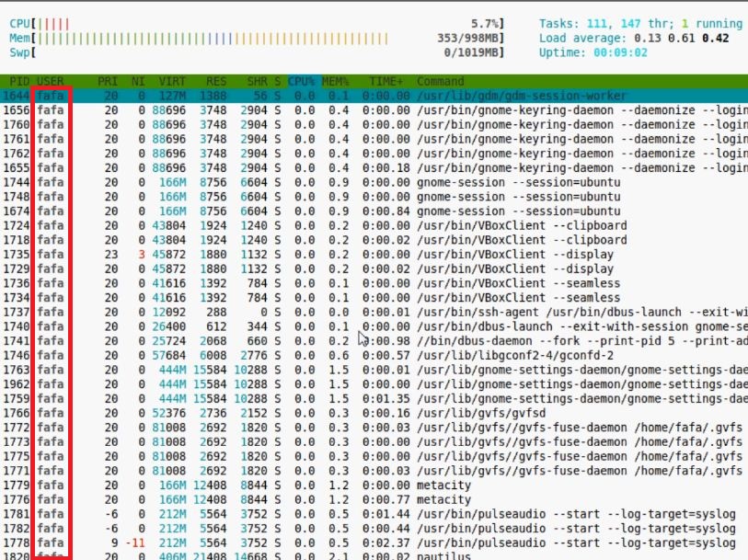The width and height of the screenshot is (748, 560).
Task: Click PID 1779 metacity process
Action: 17,486
